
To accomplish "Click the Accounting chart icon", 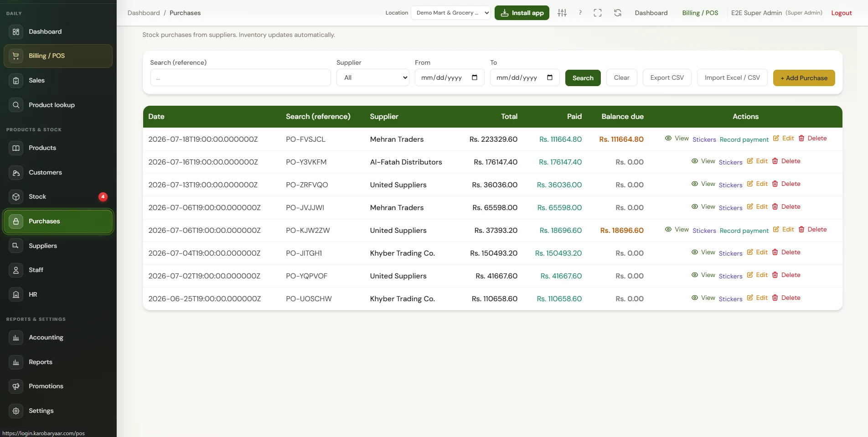I will (x=16, y=338).
